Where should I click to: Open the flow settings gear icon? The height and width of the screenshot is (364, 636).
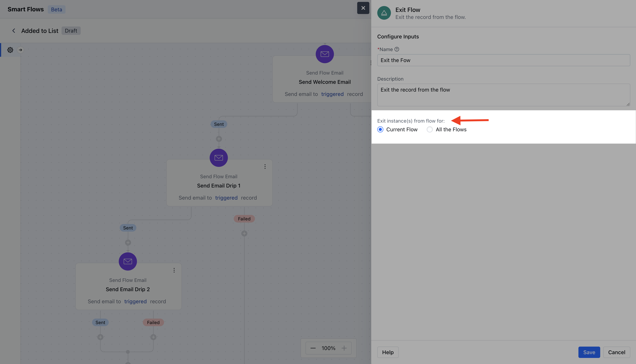tap(10, 50)
